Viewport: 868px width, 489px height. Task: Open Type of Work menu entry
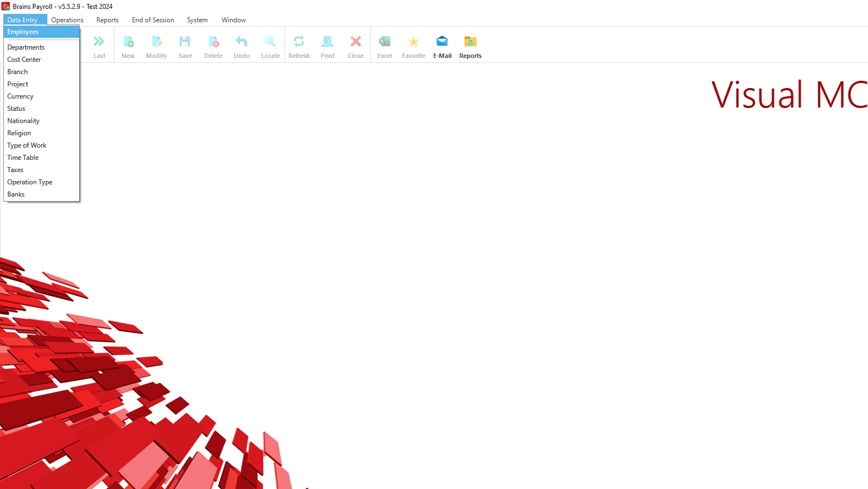coord(41,145)
